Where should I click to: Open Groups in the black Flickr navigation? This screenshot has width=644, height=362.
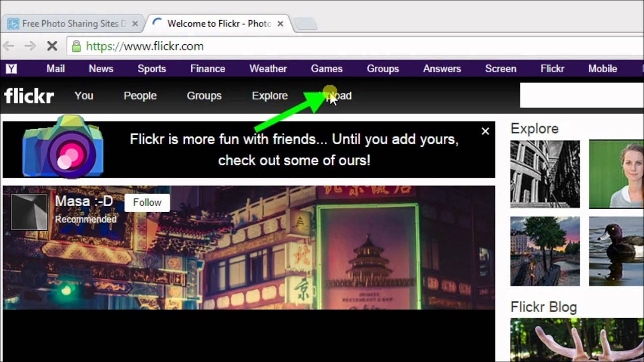204,96
